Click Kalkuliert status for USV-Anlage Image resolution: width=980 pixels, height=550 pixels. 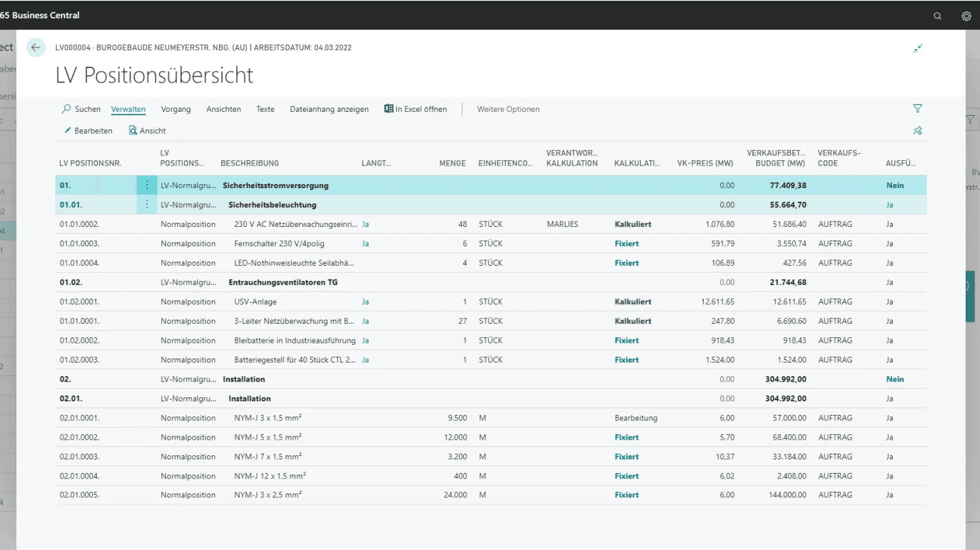[x=632, y=302]
